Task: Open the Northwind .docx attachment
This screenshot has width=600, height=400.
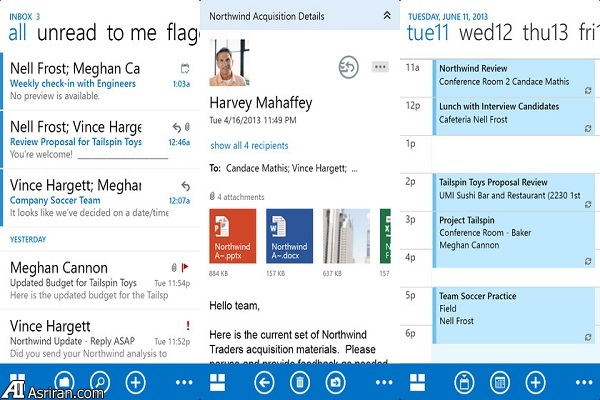Action: [x=290, y=236]
